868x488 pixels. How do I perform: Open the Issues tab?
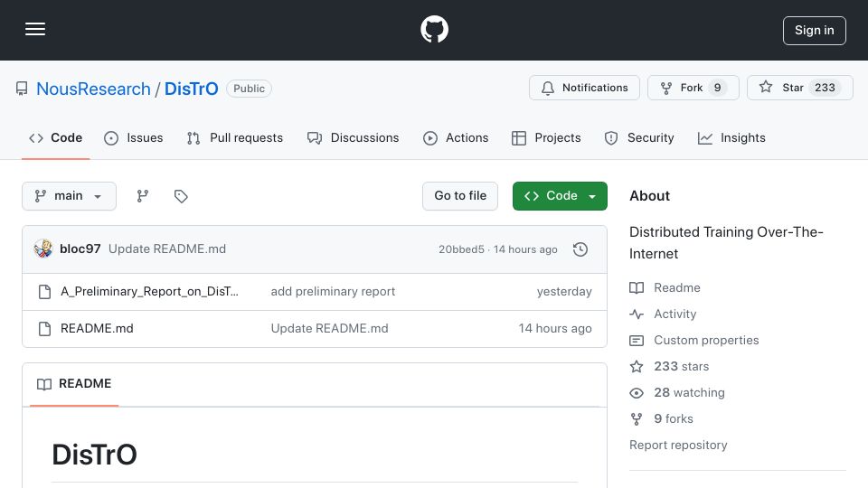pos(134,137)
